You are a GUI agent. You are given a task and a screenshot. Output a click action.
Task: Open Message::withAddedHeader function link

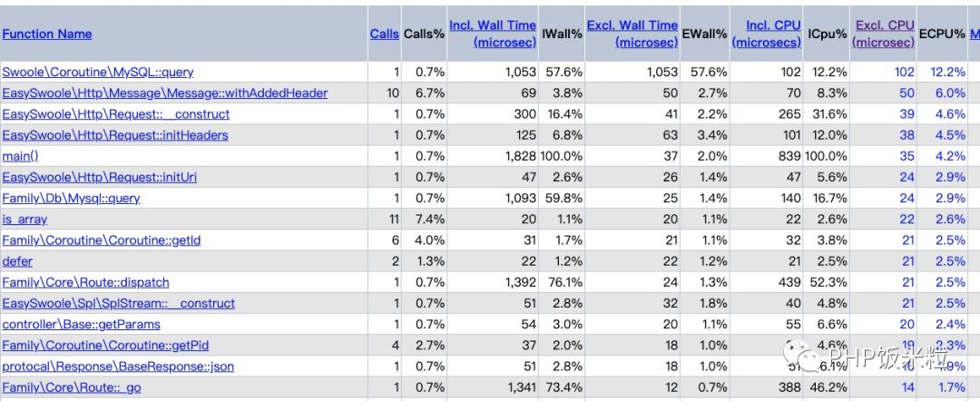point(164,93)
